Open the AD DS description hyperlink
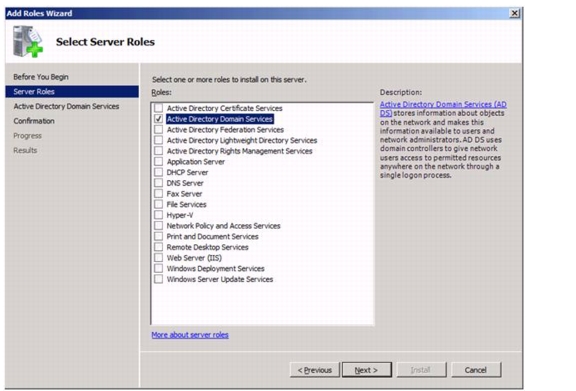 point(443,108)
